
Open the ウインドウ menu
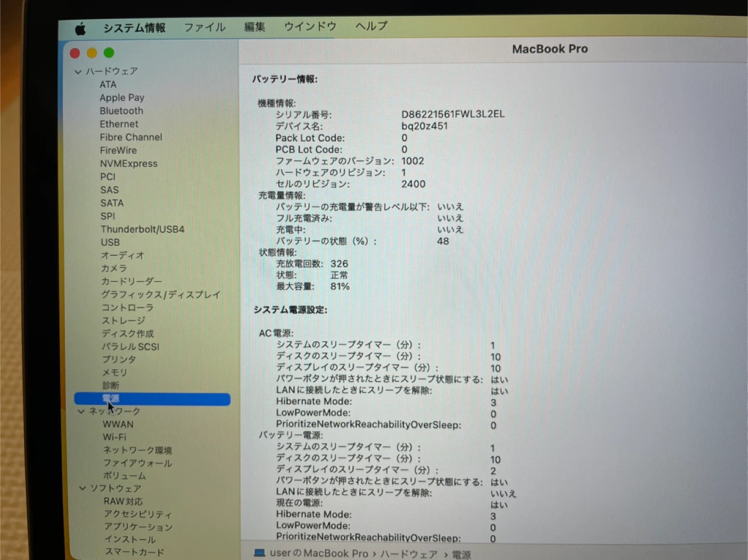click(310, 26)
